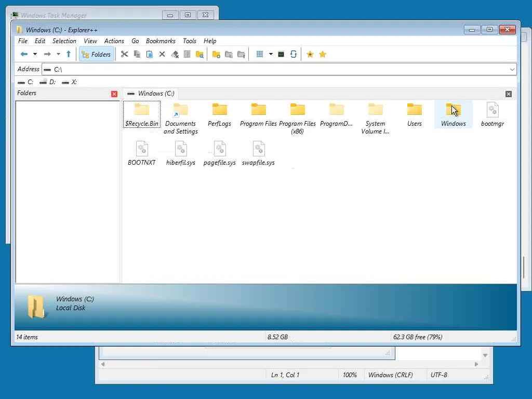532x399 pixels.
Task: Open the Bookmarks menu
Action: [x=161, y=41]
